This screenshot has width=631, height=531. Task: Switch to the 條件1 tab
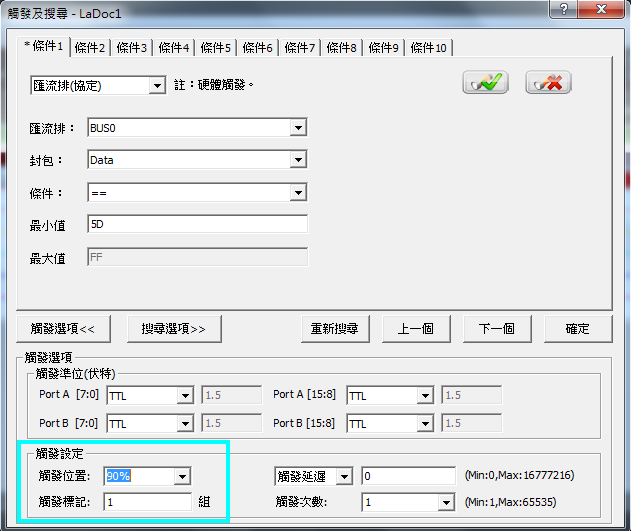pyautogui.click(x=43, y=46)
